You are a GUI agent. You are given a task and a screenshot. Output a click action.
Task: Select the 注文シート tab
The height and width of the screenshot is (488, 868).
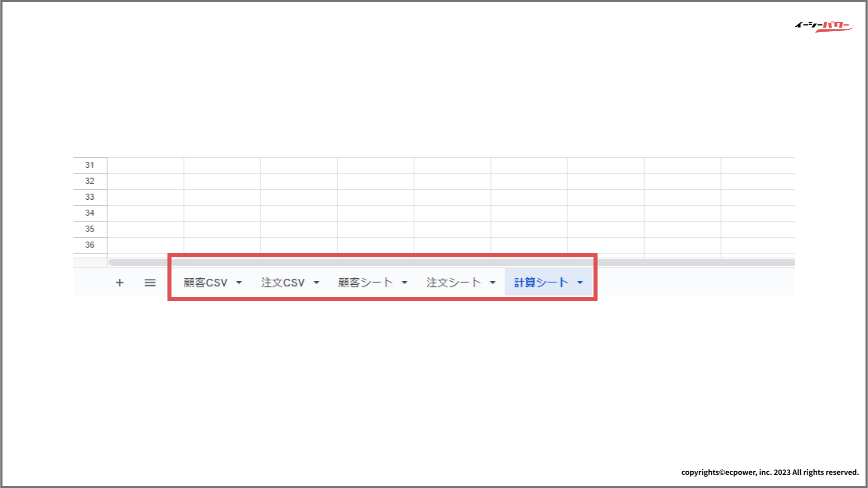pyautogui.click(x=453, y=283)
